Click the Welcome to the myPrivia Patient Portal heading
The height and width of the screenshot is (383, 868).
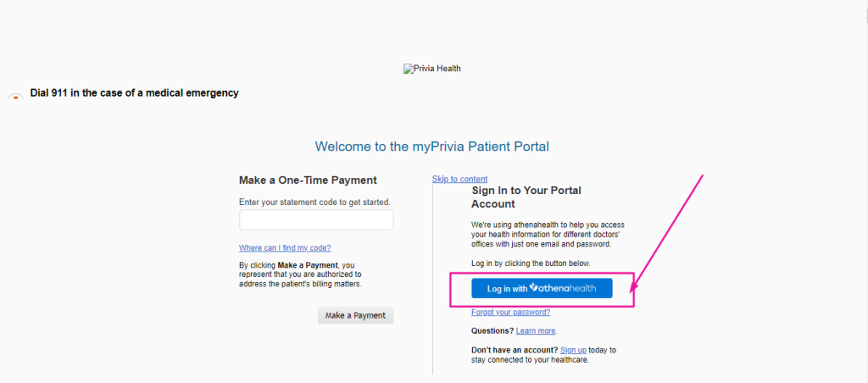point(431,147)
